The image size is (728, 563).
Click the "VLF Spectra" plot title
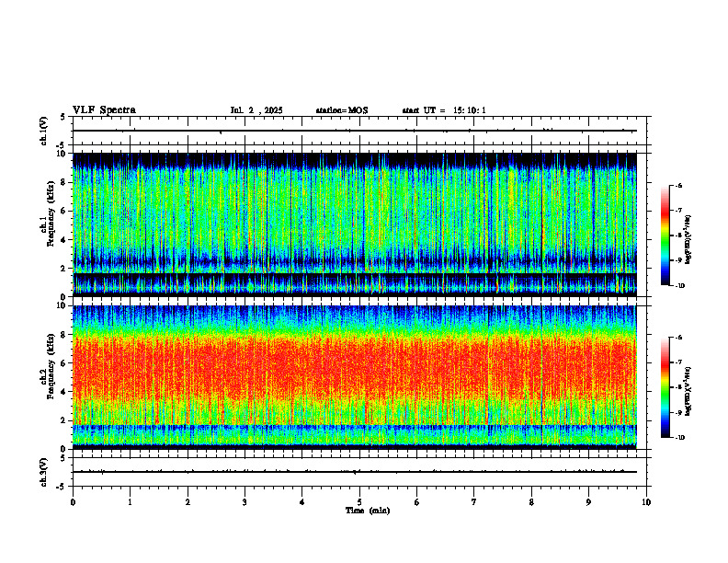(104, 110)
